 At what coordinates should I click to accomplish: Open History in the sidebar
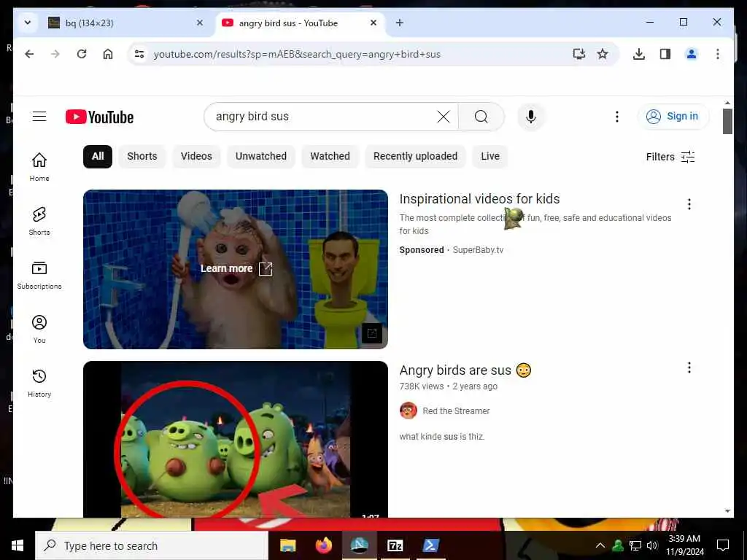(39, 384)
